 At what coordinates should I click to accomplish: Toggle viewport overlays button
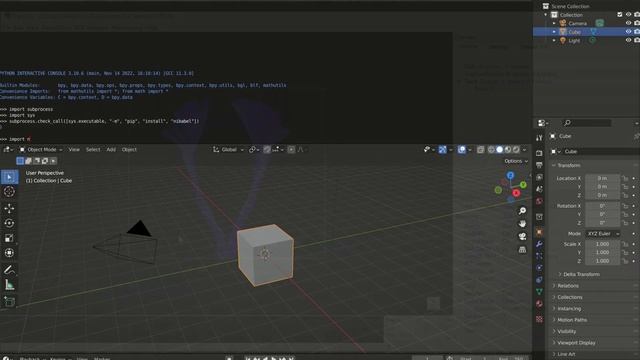click(x=462, y=150)
